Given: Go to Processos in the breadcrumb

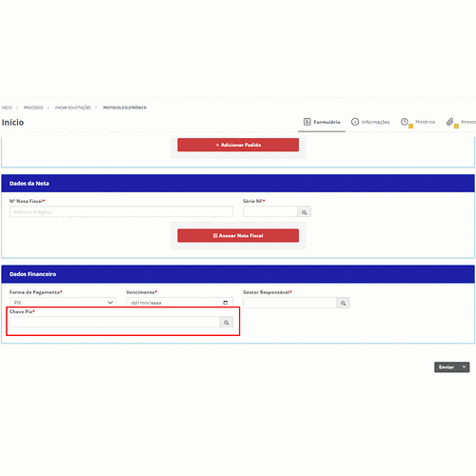Looking at the screenshot, I should (33, 108).
